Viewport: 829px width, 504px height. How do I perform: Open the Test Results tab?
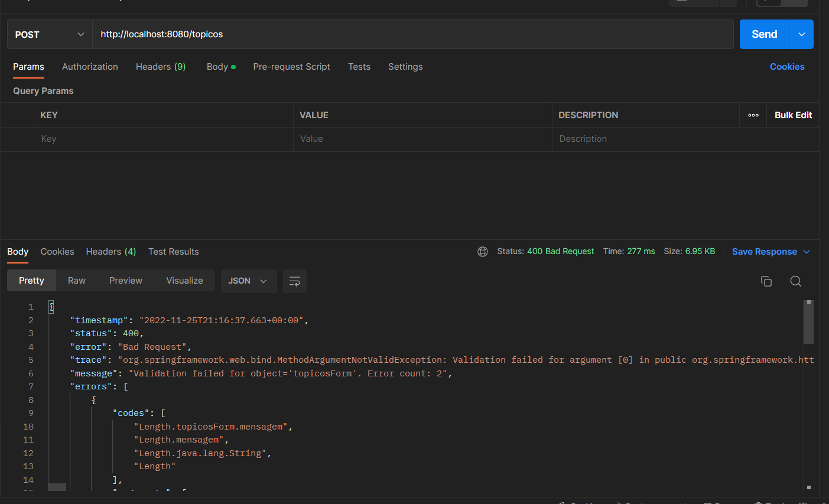point(174,252)
